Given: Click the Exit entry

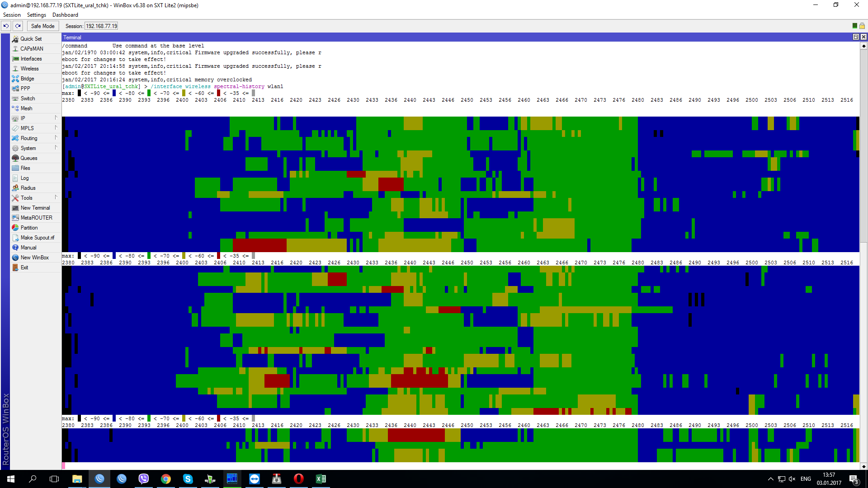Looking at the screenshot, I should pyautogui.click(x=24, y=267).
